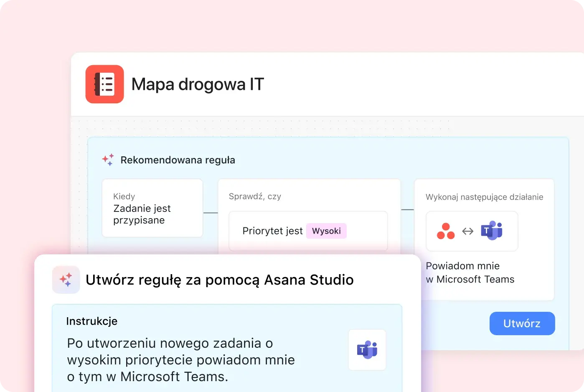Click the blue Utwórz button
The height and width of the screenshot is (392, 584).
(522, 323)
